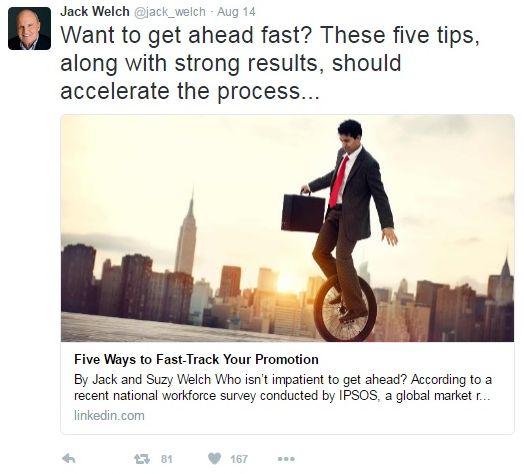Image resolution: width=524 pixels, height=474 pixels.
Task: Open the more options ellipsis
Action: coord(286,459)
